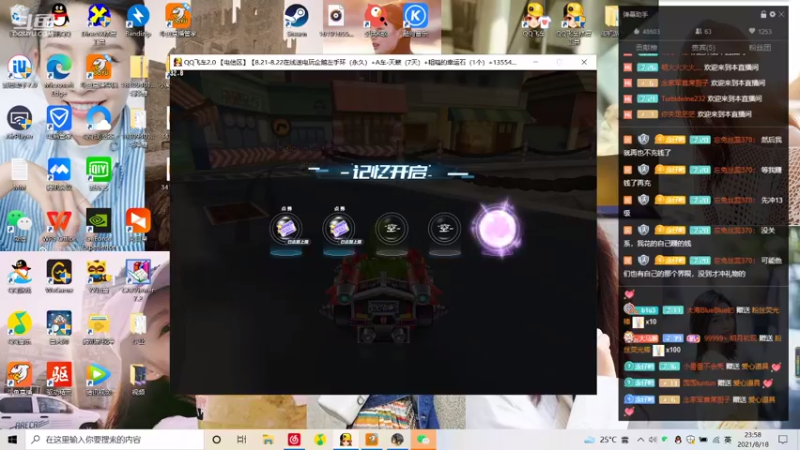Open NetEase Cloud Music on the taskbar

pos(294,439)
